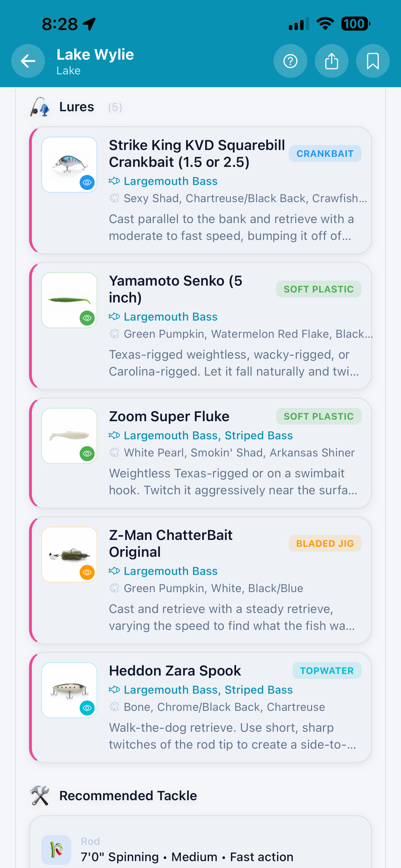401x868 pixels.
Task: Bookmark Lake Wylie with the ribbon icon
Action: pyautogui.click(x=373, y=61)
